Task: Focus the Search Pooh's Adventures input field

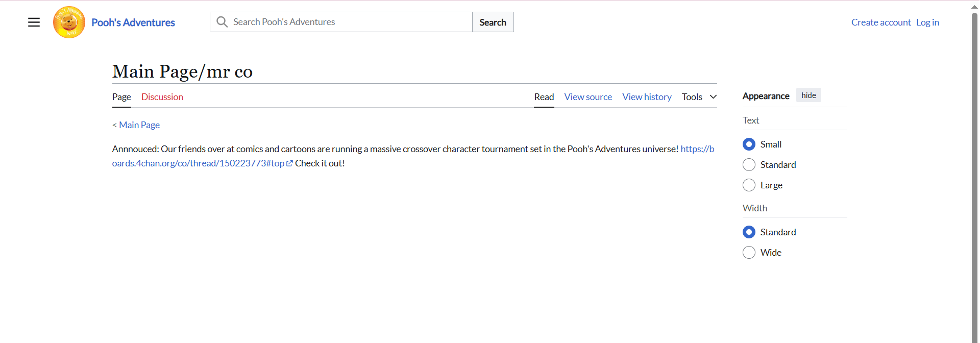Action: click(x=341, y=22)
